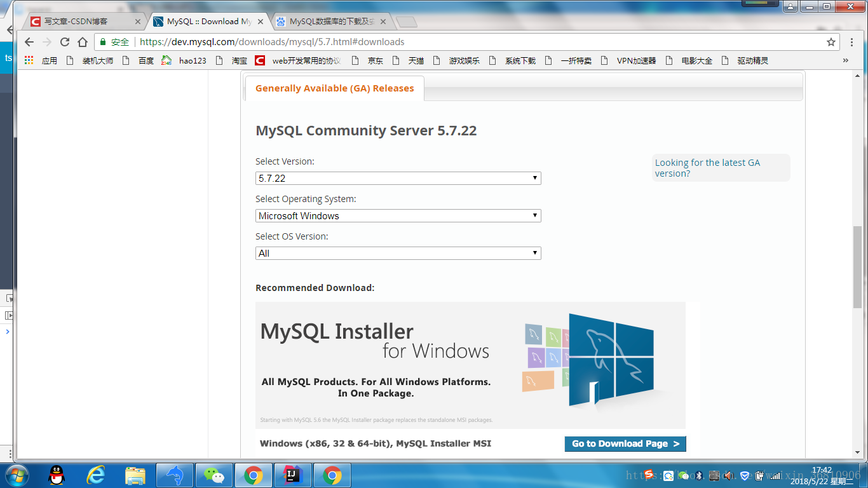
Task: Open Internet Explorer from the taskbar
Action: pos(96,475)
